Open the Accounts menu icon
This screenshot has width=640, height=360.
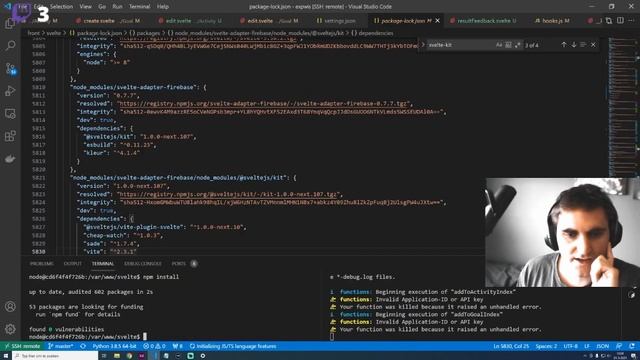(x=10, y=306)
